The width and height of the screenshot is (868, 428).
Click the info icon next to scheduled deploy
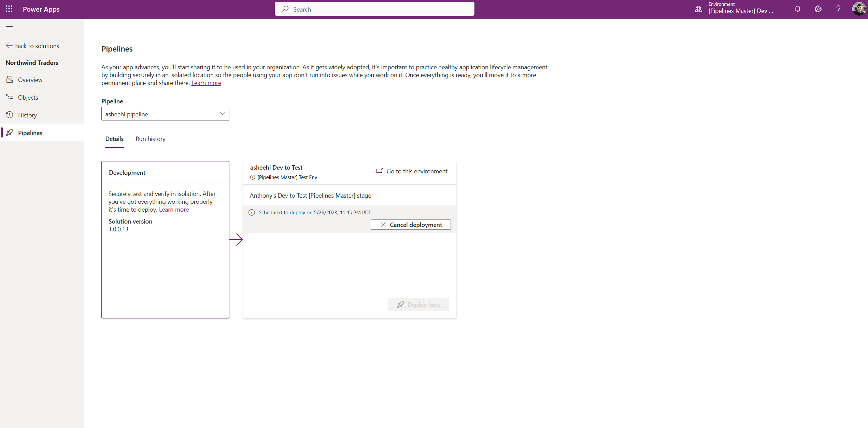pos(252,212)
